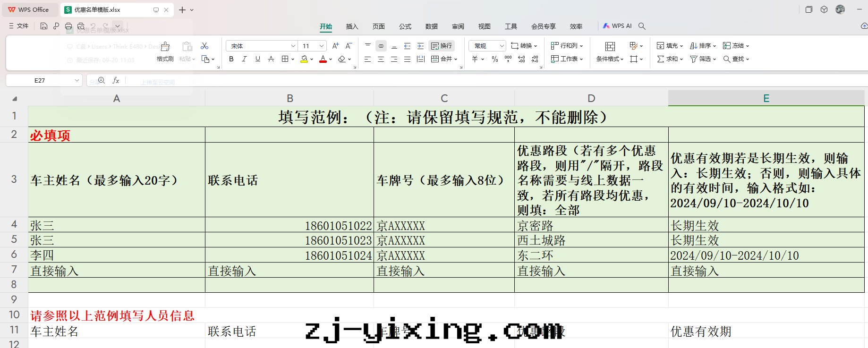Switch to the 公式 (Formulas) tab
Viewport: 868px width, 348px height.
point(405,26)
